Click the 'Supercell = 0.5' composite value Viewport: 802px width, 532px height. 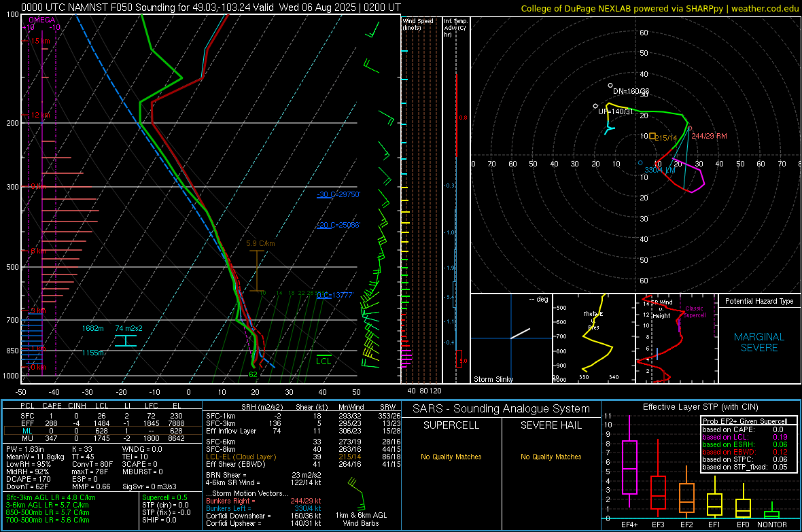[164, 497]
